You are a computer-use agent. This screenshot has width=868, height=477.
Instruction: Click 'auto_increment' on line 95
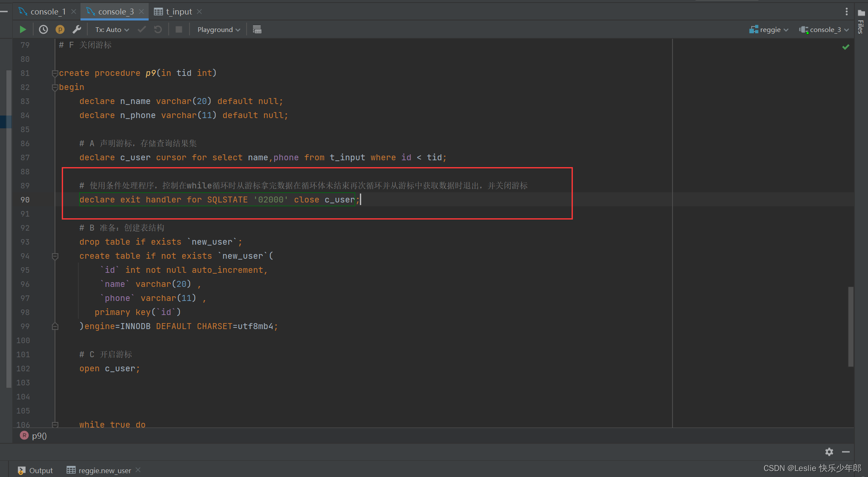coord(227,270)
